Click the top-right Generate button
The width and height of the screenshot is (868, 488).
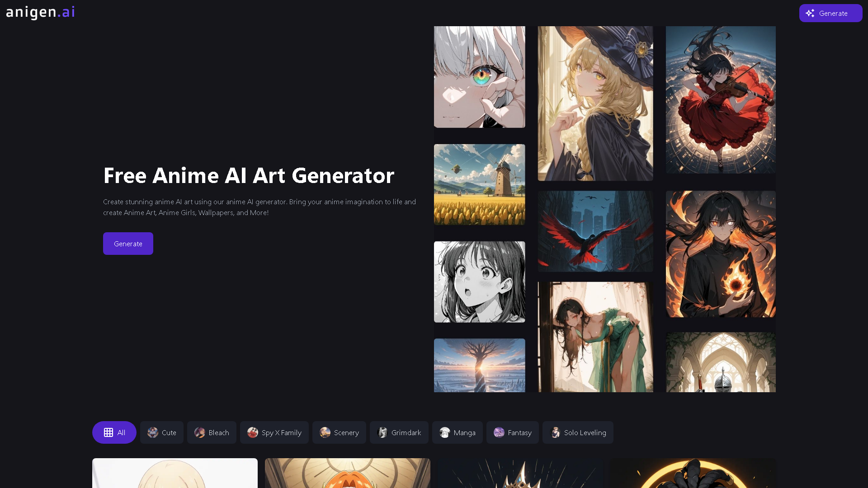pyautogui.click(x=830, y=13)
